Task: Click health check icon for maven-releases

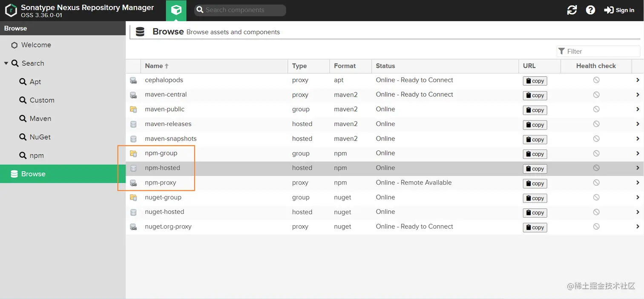Action: tap(596, 124)
